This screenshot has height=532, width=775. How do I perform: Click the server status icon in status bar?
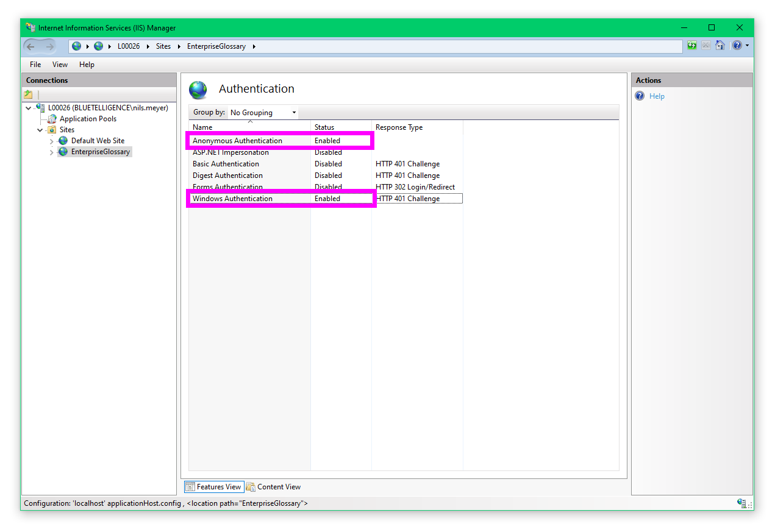click(x=741, y=503)
